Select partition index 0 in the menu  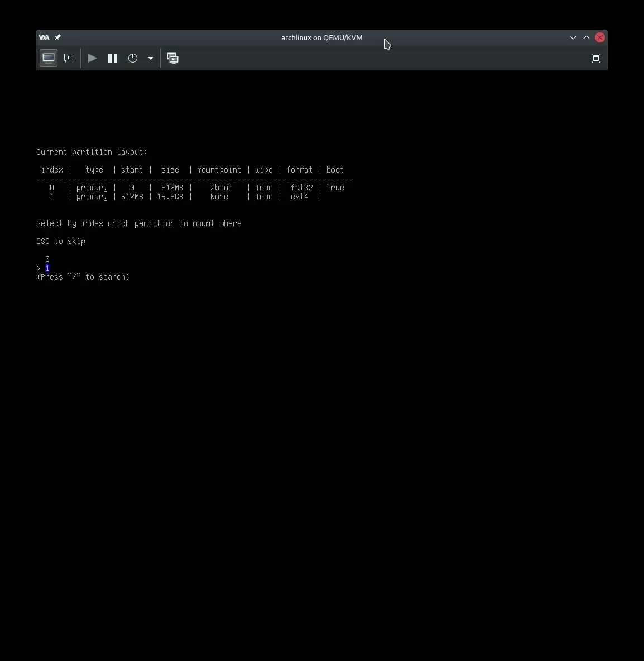click(x=47, y=259)
